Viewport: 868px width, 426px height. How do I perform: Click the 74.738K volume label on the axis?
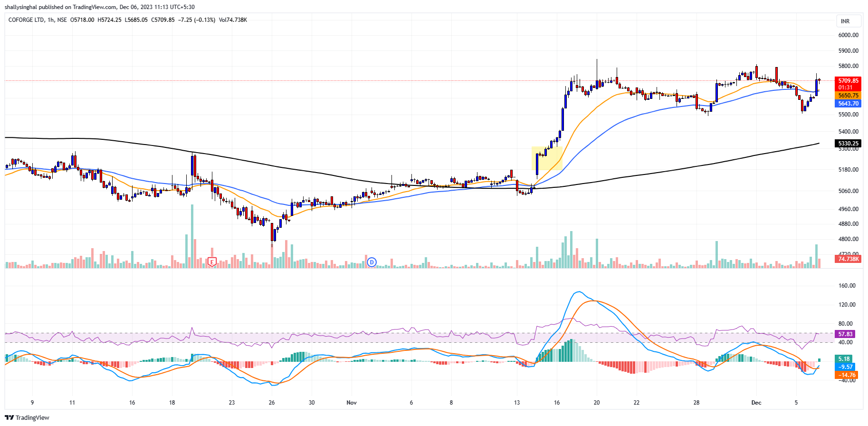coord(848,259)
